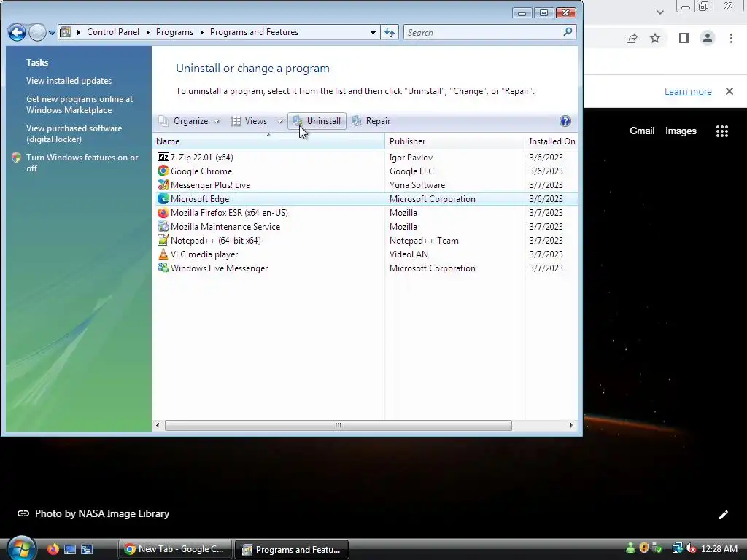Click the Refresh button next to address bar
747x560 pixels.
tap(390, 32)
